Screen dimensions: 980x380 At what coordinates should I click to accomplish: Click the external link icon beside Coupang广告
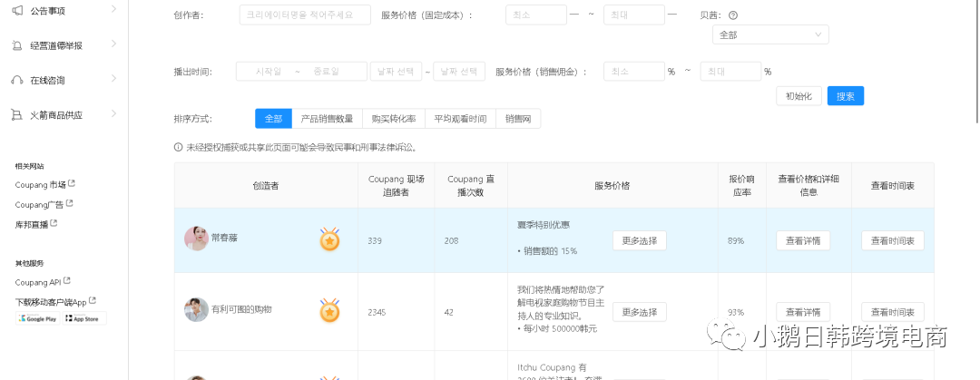click(69, 203)
